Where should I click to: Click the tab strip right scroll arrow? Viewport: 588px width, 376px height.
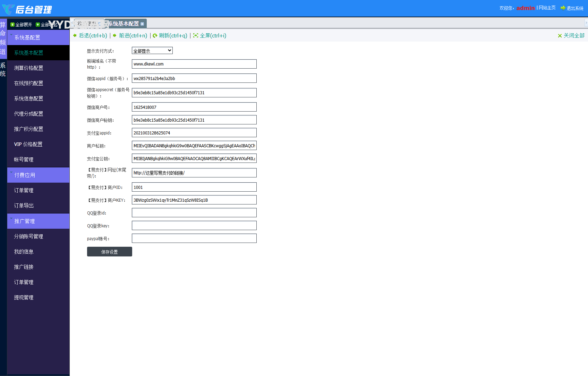[586, 23]
